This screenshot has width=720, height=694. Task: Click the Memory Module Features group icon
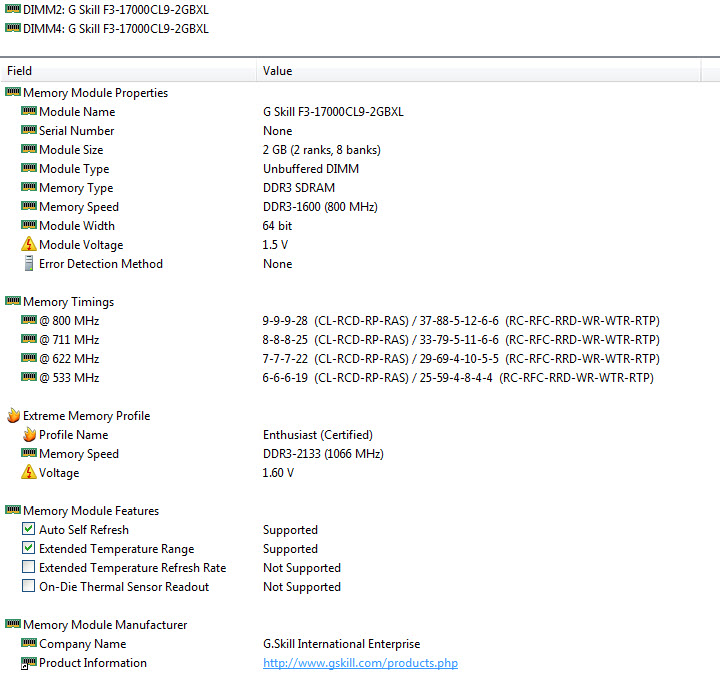tap(13, 510)
